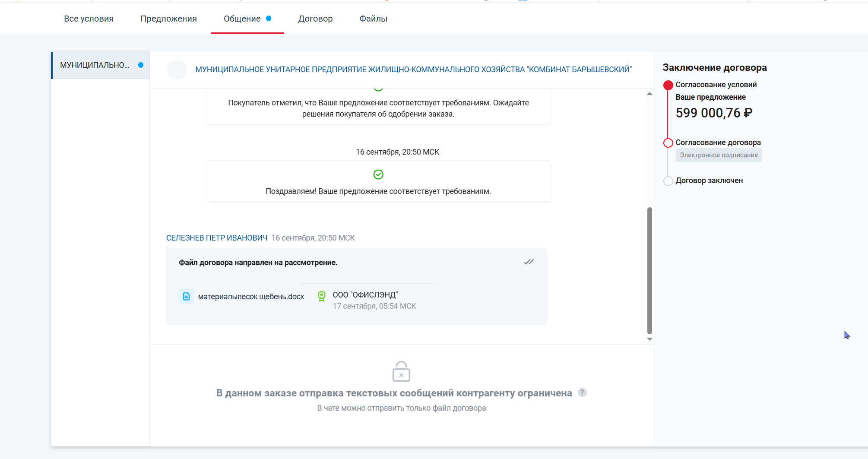Viewport: 868px width, 459px height.
Task: Click the Заключение договора heading
Action: point(715,68)
